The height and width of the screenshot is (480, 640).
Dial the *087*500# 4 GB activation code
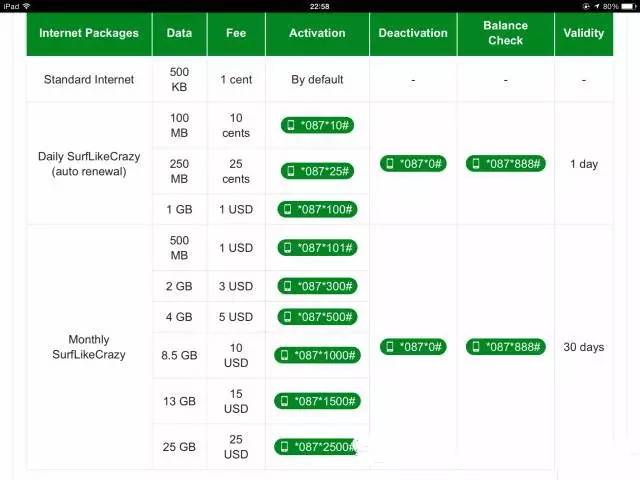click(317, 317)
